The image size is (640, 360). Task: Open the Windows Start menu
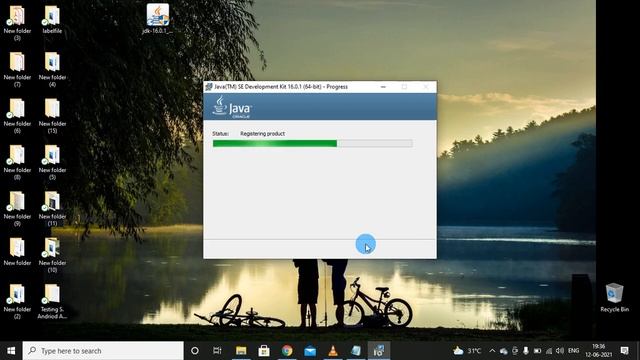click(x=11, y=351)
